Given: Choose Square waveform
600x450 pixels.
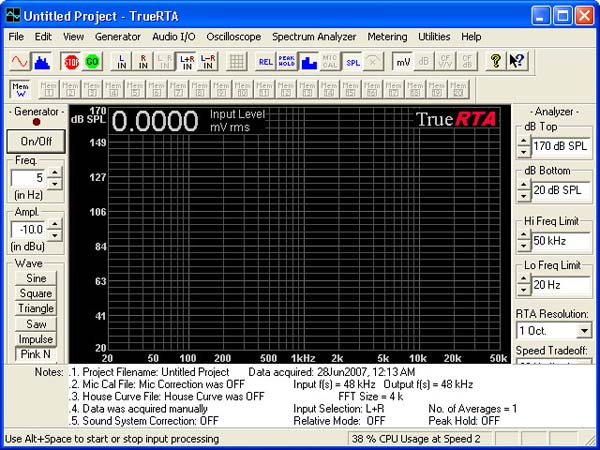Looking at the screenshot, I should click(36, 293).
